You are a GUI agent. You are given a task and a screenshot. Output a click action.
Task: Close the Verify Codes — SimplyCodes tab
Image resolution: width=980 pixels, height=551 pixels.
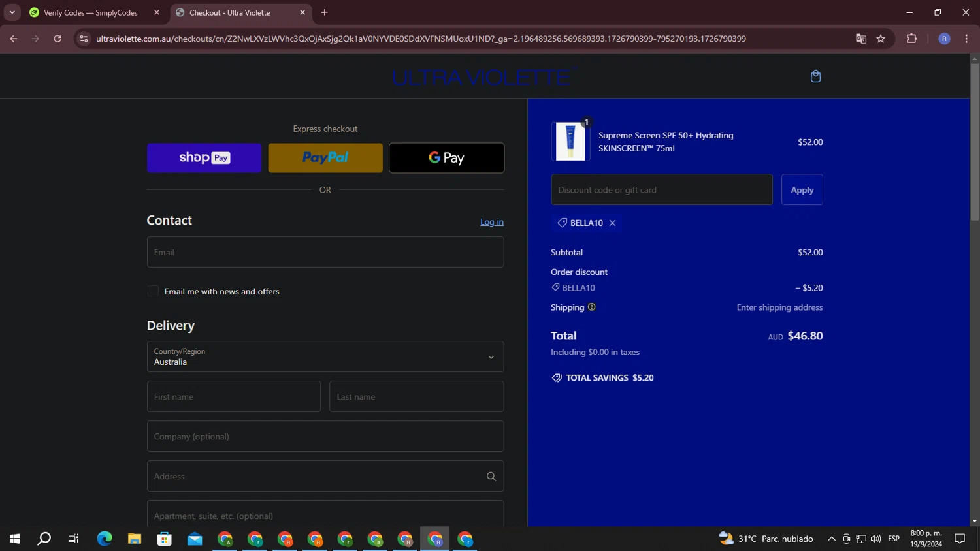point(157,12)
